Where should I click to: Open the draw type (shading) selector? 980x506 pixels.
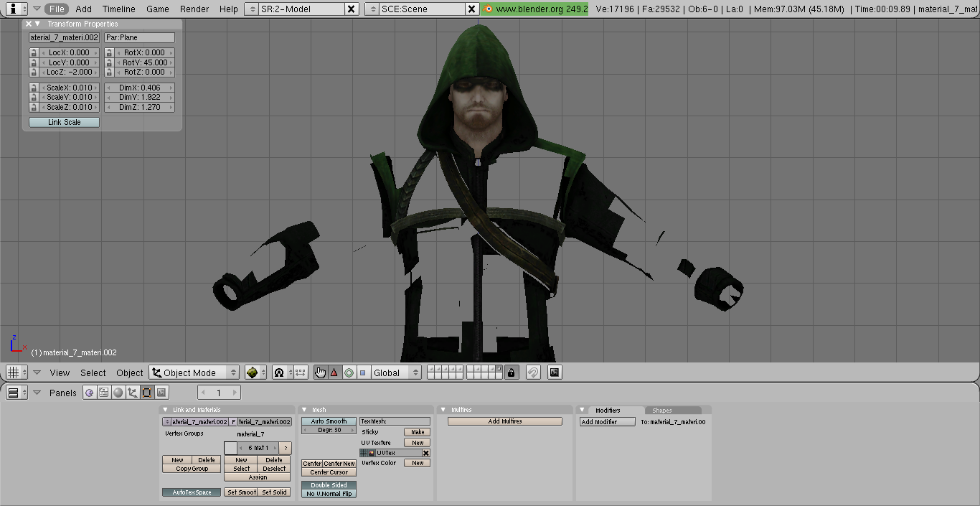tap(255, 373)
